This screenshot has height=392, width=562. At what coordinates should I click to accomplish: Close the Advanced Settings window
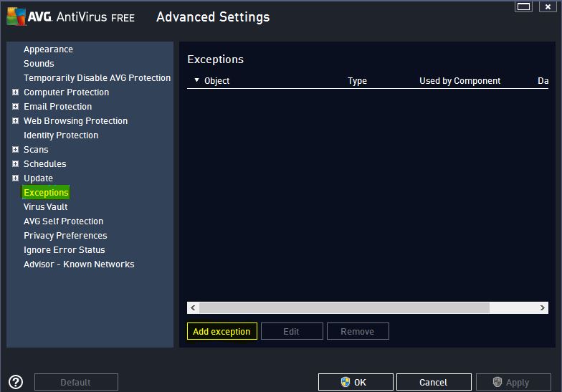pos(548,6)
